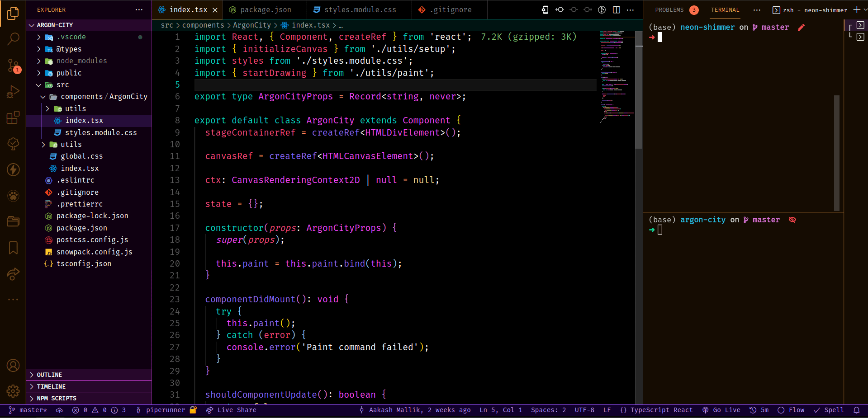Open the terminal launch profile dropdown

(x=865, y=9)
